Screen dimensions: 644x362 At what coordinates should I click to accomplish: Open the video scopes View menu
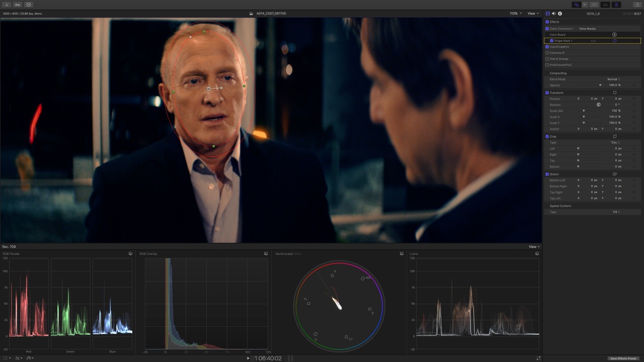coord(534,247)
